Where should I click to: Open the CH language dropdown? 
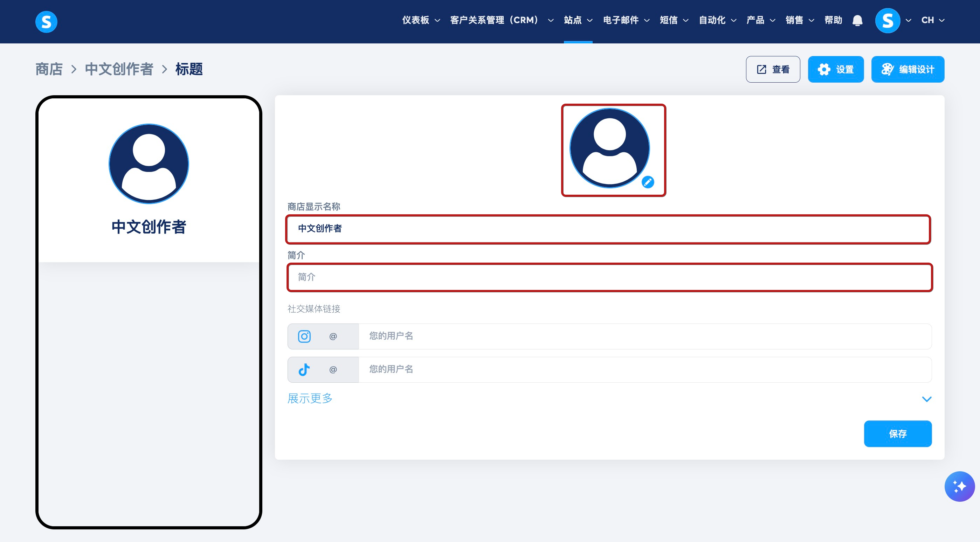coord(932,20)
